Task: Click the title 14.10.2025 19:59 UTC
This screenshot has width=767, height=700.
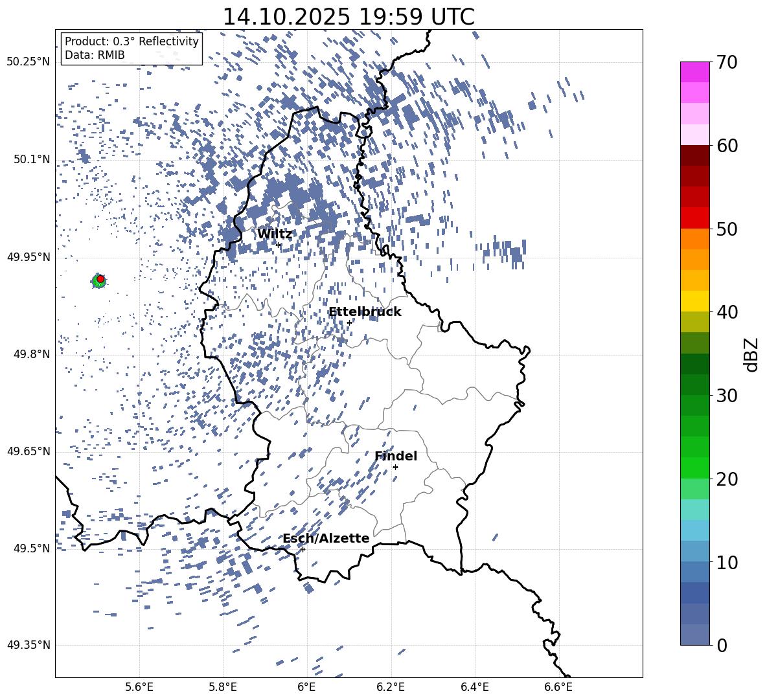Action: point(349,17)
